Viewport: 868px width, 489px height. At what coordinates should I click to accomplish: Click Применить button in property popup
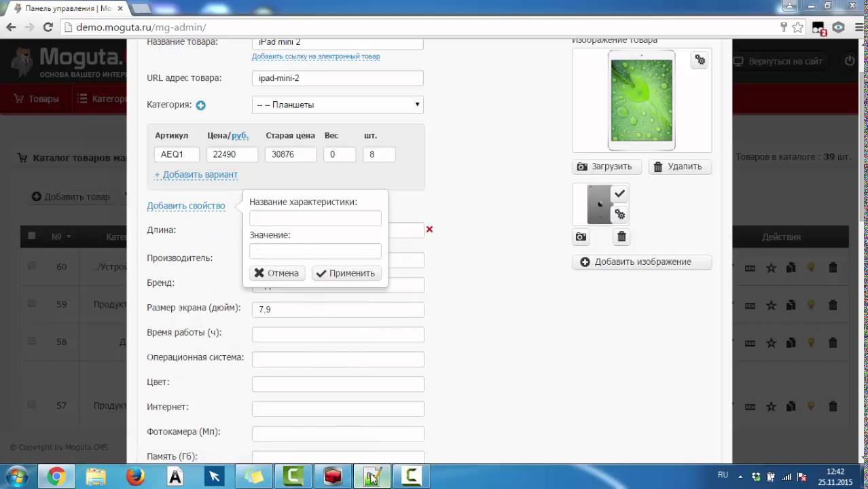tap(346, 273)
